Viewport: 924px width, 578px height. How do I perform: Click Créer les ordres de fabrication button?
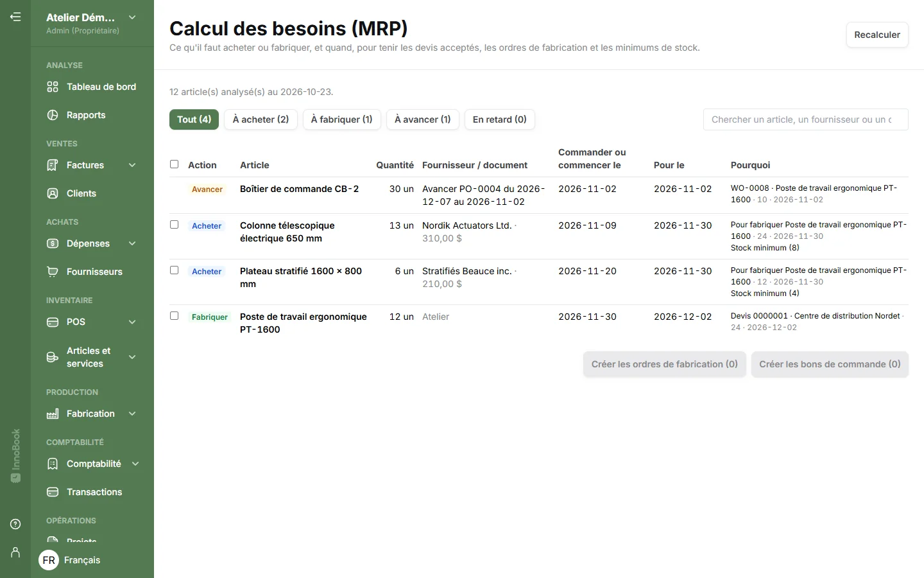[x=664, y=364]
